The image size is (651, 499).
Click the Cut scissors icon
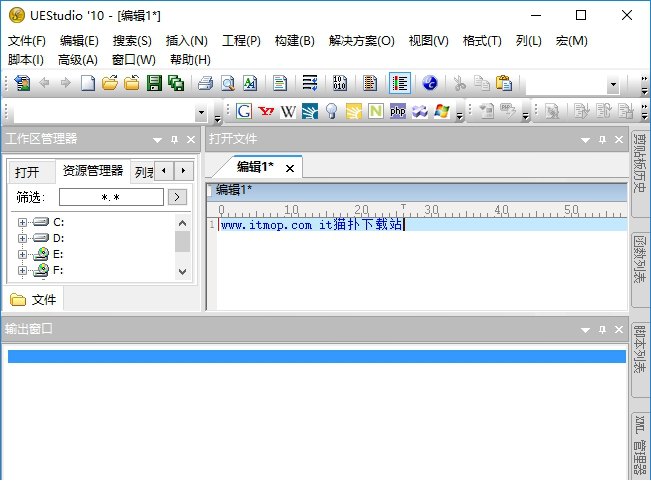pyautogui.click(x=459, y=83)
